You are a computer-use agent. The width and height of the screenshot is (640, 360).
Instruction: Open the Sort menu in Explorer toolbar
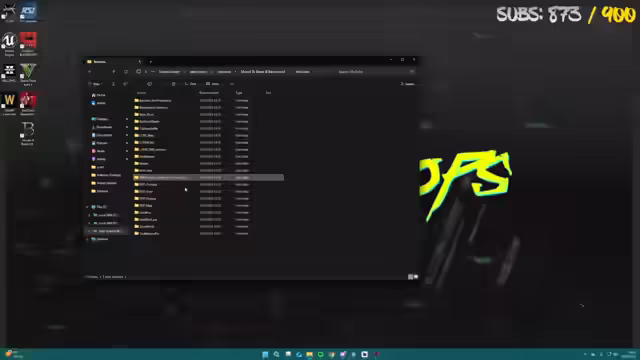(x=190, y=84)
